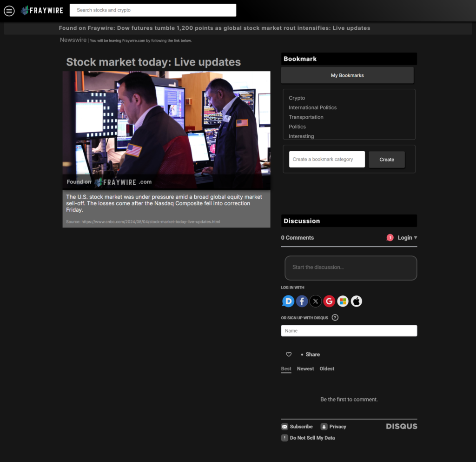Click Do Not Sell My Data
Viewport: 476px width, 462px height.
[312, 438]
